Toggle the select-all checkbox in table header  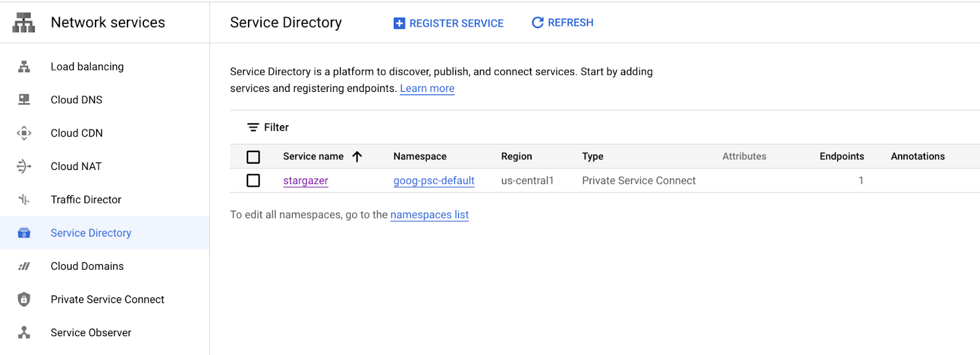[x=253, y=157]
